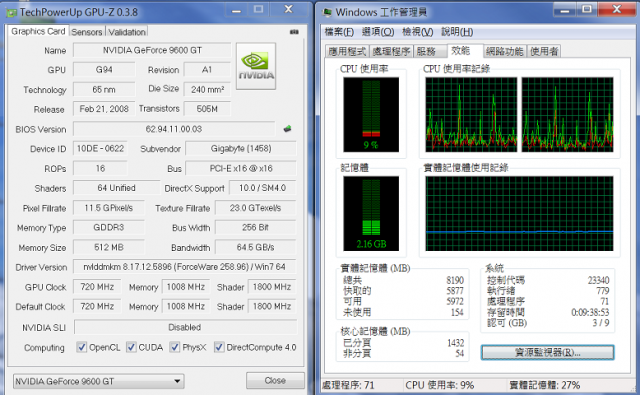This screenshot has height=395, width=640.
Task: Click the DirectX Support field 10.0 / SM4.0
Action: point(262,188)
